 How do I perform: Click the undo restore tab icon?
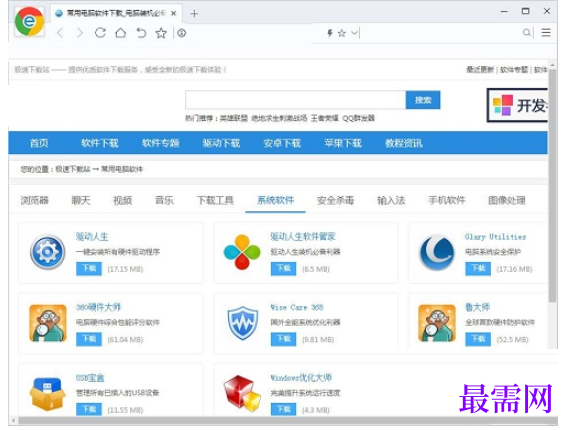[141, 33]
